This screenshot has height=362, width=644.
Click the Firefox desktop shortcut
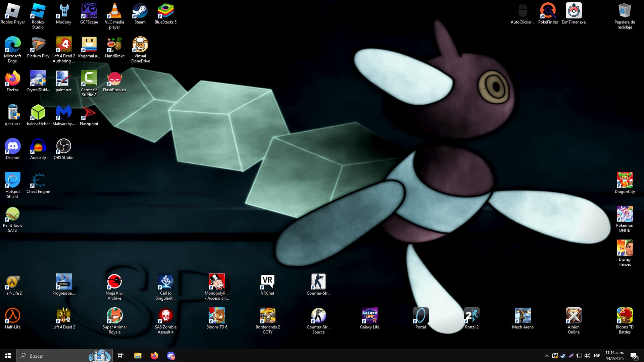pos(12,81)
